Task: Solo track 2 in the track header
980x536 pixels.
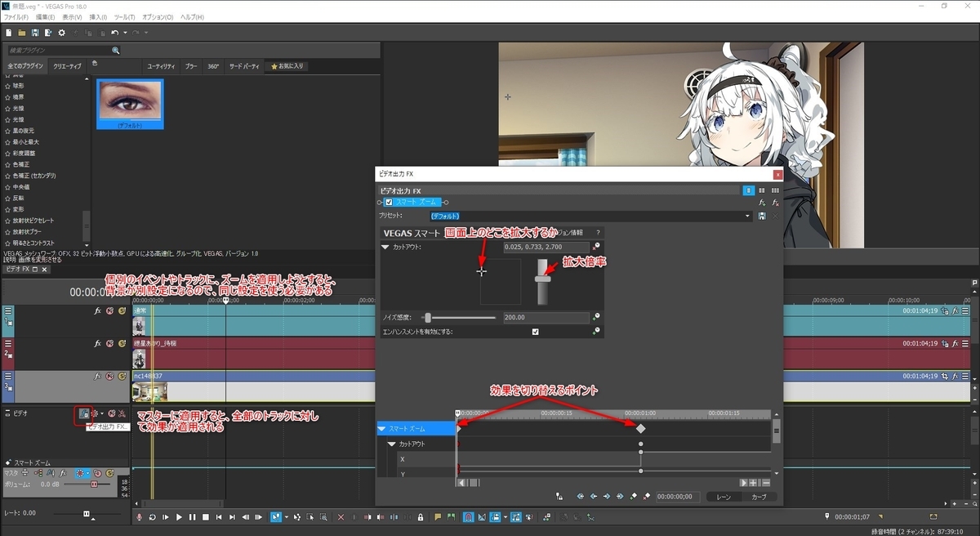Action: 121,343
